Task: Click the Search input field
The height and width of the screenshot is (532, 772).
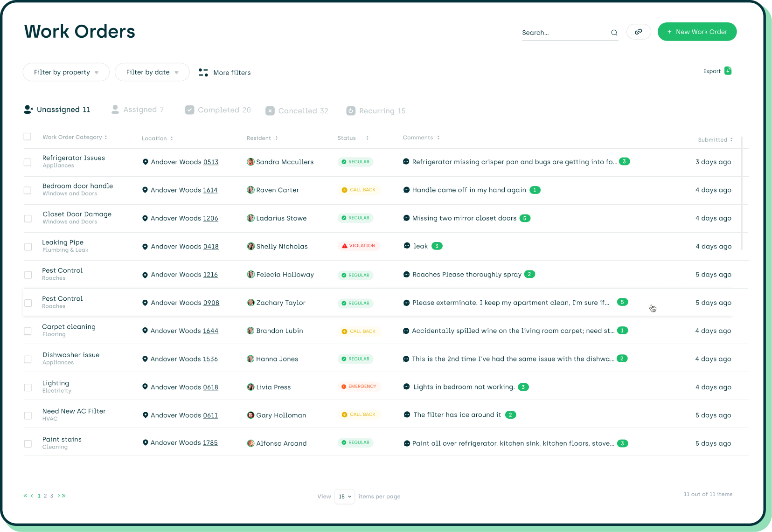Action: click(x=560, y=33)
